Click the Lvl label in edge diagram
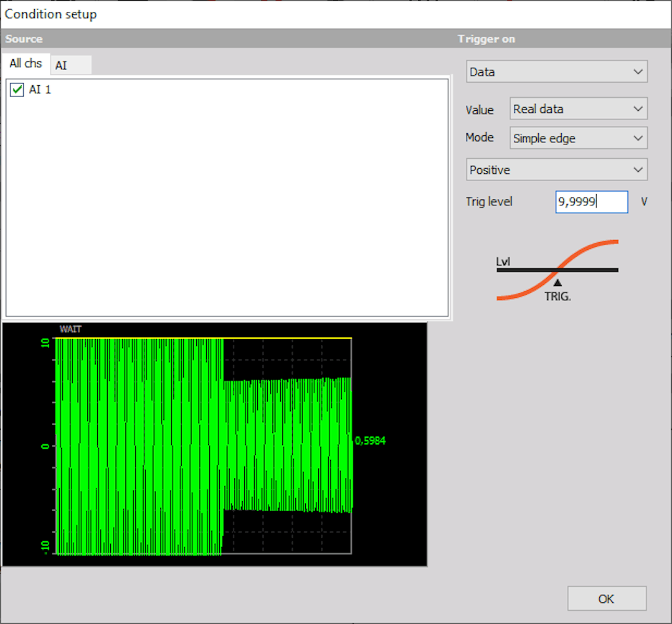 (503, 261)
